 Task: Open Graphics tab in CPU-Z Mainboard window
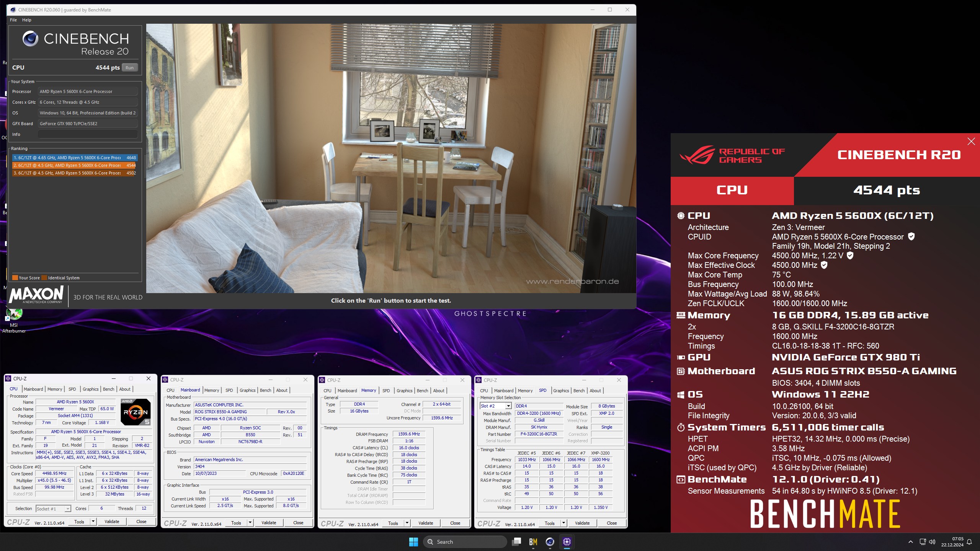tap(248, 390)
